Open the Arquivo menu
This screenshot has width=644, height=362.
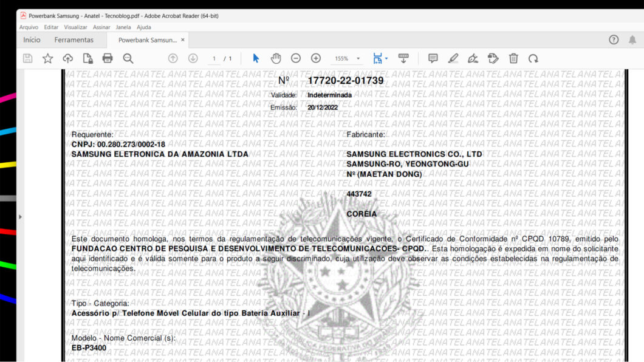point(29,27)
